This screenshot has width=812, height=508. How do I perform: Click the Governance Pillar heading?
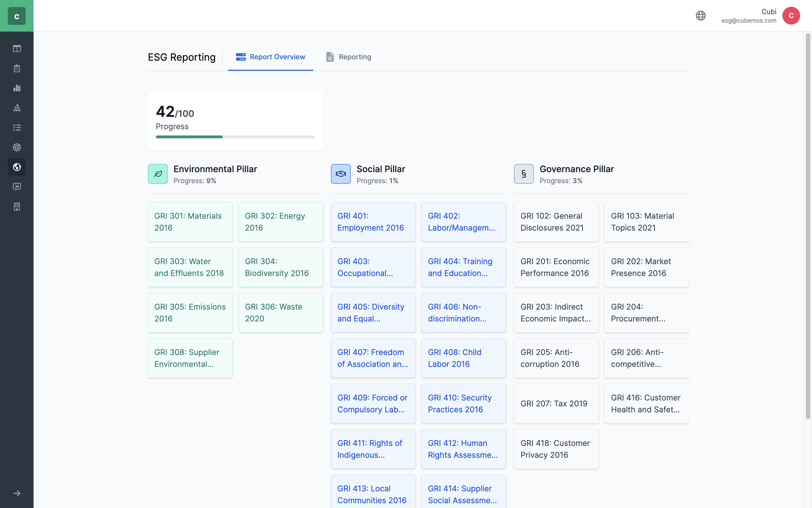577,169
